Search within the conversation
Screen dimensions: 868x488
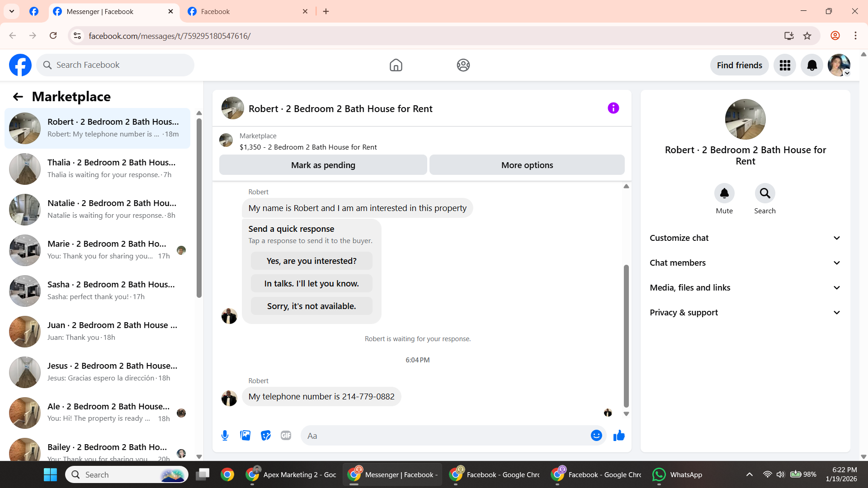point(765,193)
